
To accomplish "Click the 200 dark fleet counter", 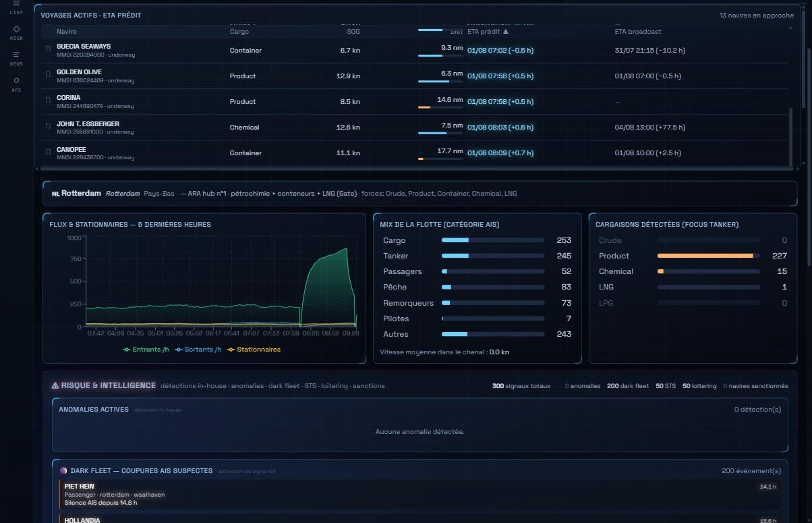I will tap(628, 386).
